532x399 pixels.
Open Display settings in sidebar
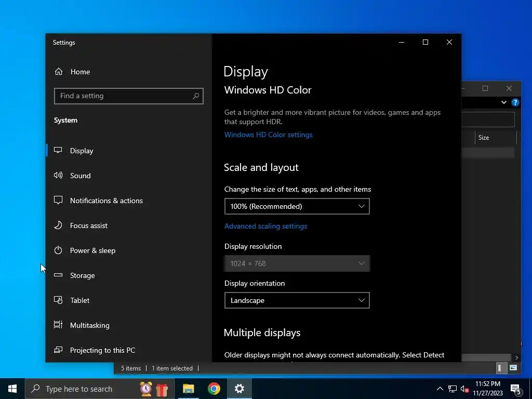pos(82,151)
